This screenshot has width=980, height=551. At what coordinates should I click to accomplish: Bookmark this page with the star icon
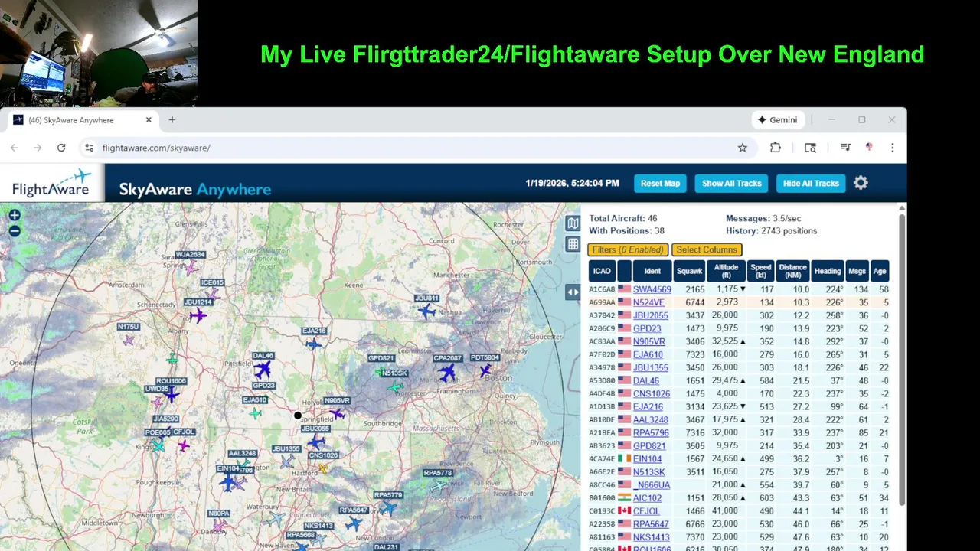point(742,148)
